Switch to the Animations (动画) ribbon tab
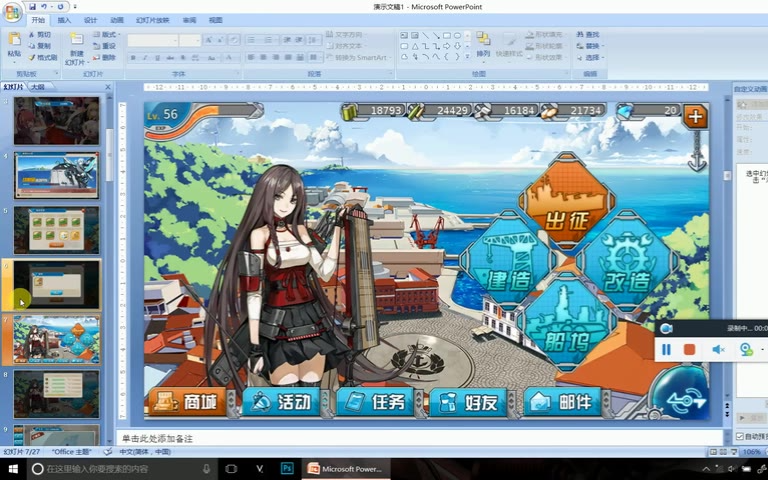This screenshot has width=768, height=480. 117,20
